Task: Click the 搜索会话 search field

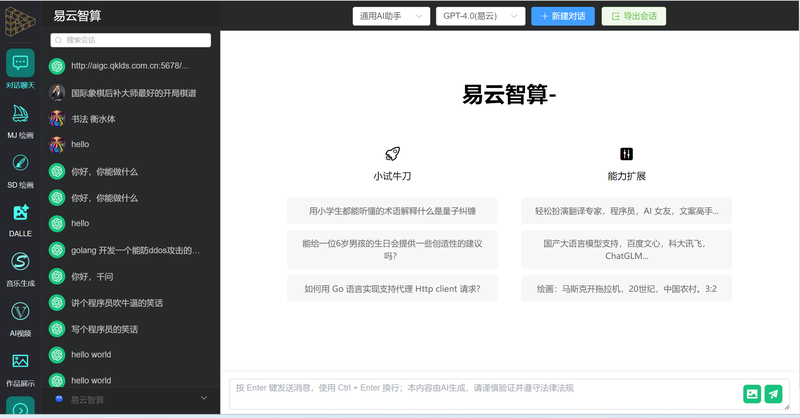Action: (131, 40)
